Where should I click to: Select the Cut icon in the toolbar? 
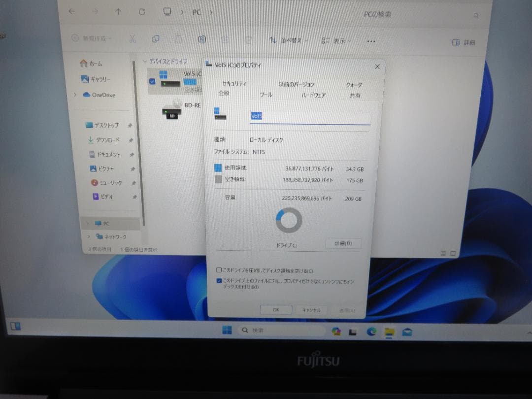[x=132, y=39]
